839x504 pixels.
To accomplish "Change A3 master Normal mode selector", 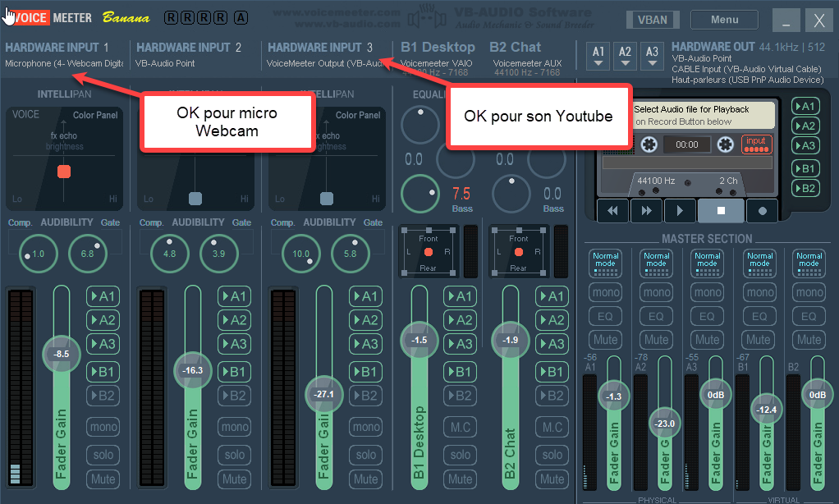I will click(x=707, y=263).
